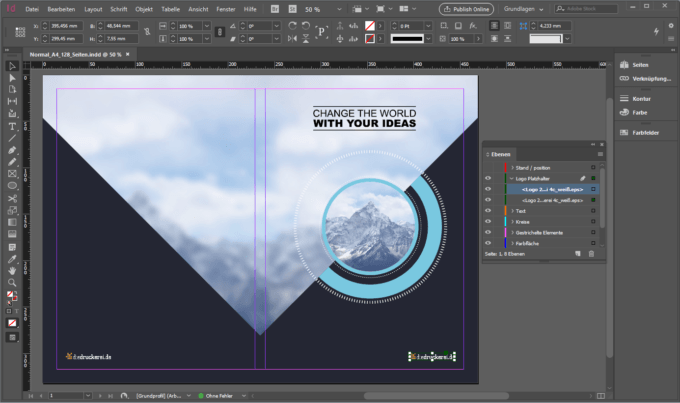680x403 pixels.
Task: Expand the Kreise layer
Action: [x=512, y=222]
